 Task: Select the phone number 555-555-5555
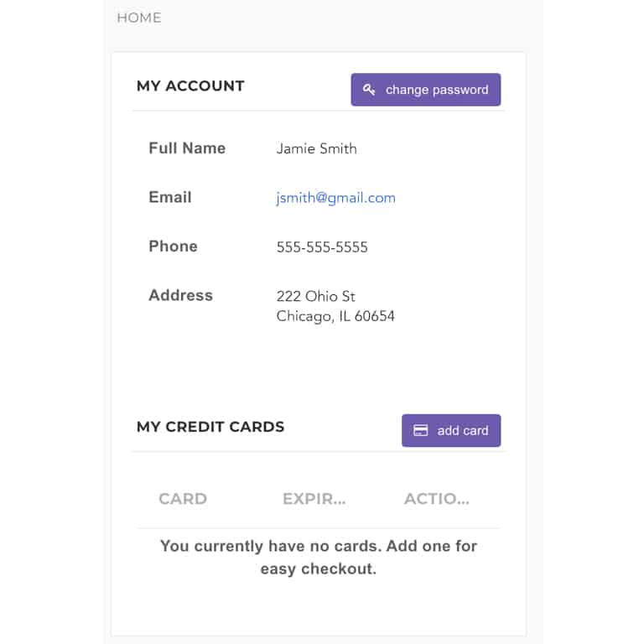(322, 247)
